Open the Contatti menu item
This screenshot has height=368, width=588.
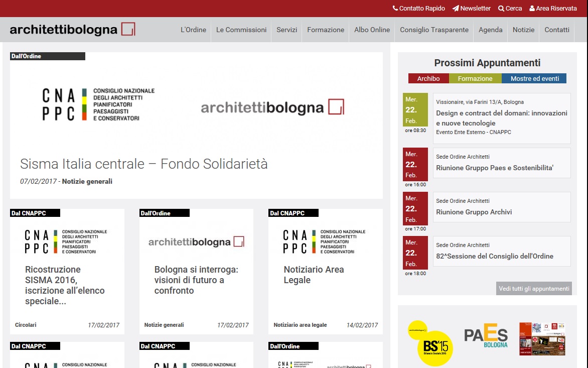coord(557,30)
